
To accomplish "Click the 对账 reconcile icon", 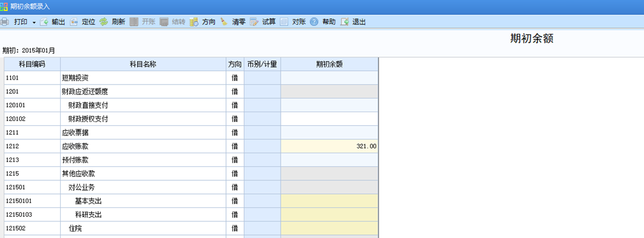I will (284, 22).
